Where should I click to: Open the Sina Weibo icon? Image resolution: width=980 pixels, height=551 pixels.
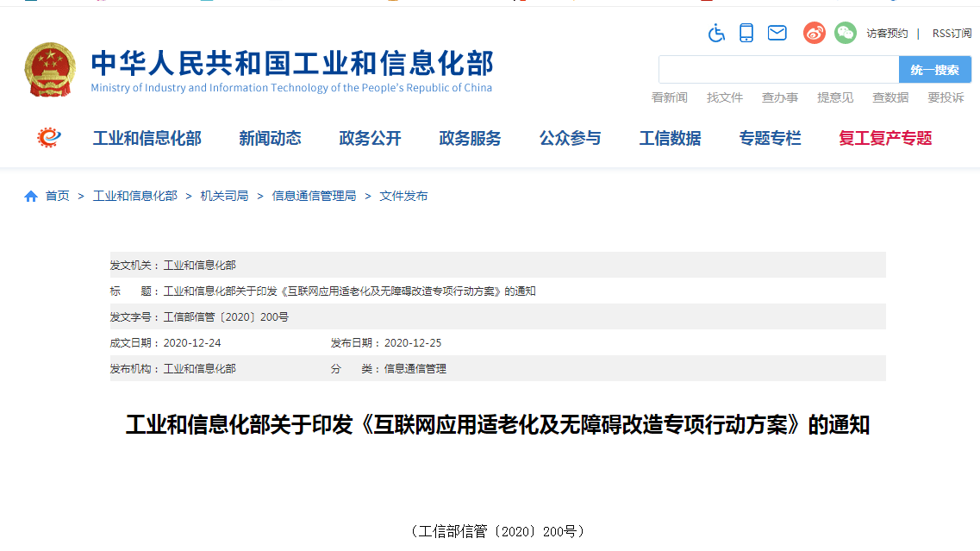813,33
